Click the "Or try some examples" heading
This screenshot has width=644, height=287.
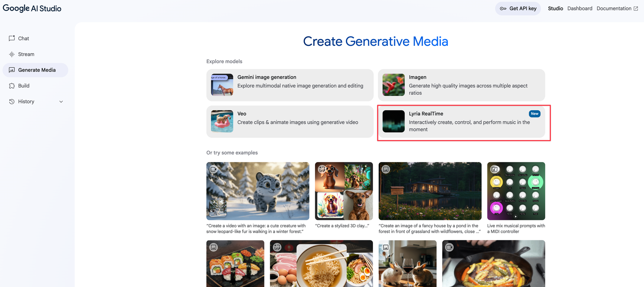pyautogui.click(x=232, y=153)
